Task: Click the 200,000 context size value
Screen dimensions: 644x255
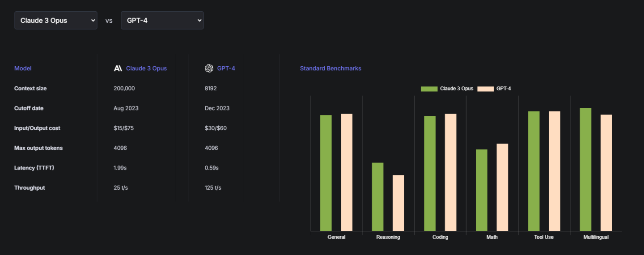Action: pyautogui.click(x=124, y=89)
